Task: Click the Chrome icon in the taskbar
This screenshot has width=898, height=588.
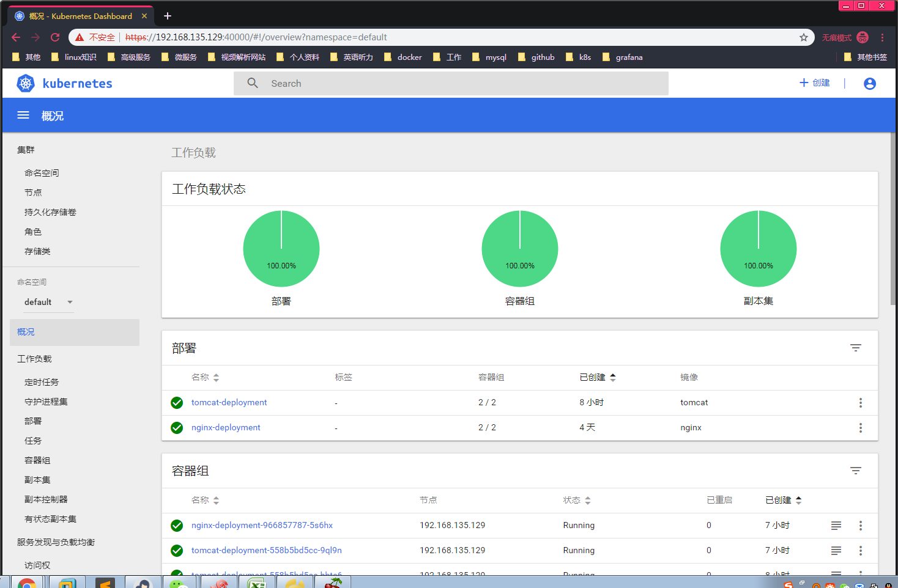Action: [x=26, y=582]
